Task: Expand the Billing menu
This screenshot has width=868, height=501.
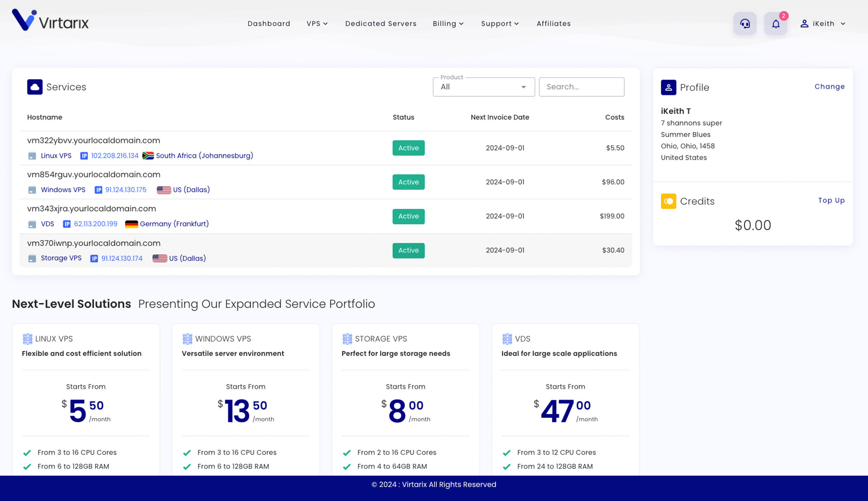Action: coord(448,24)
